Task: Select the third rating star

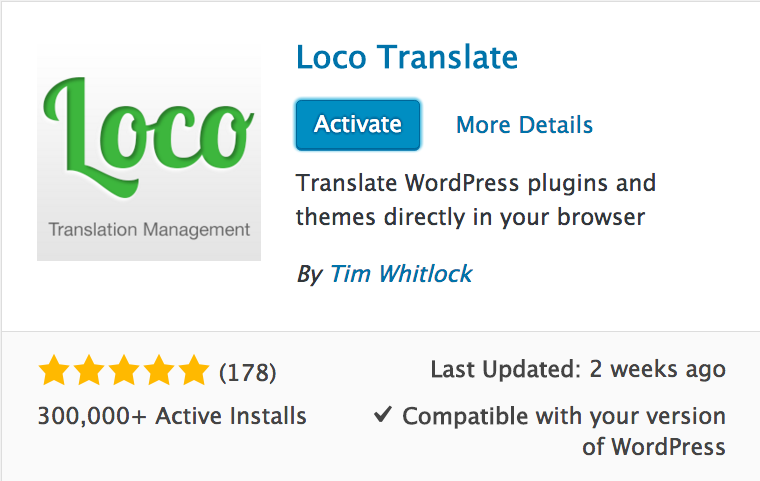Action: 124,372
